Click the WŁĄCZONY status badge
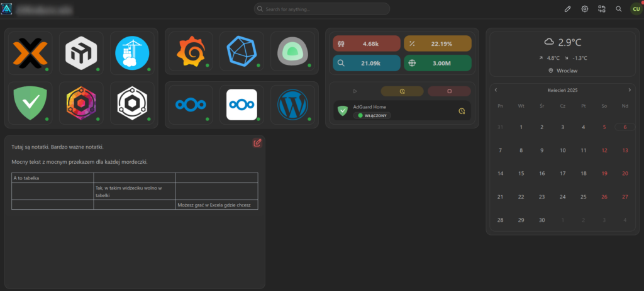The image size is (644, 291). pos(372,115)
